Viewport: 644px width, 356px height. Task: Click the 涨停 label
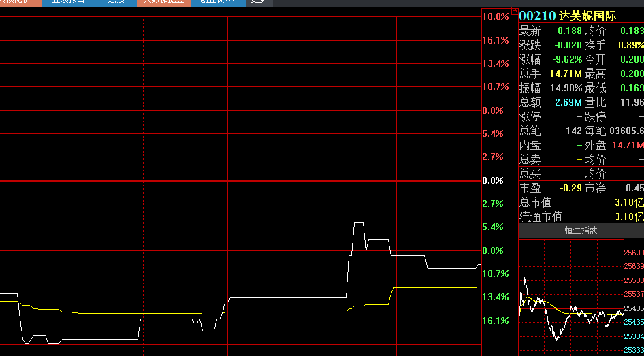pos(530,116)
